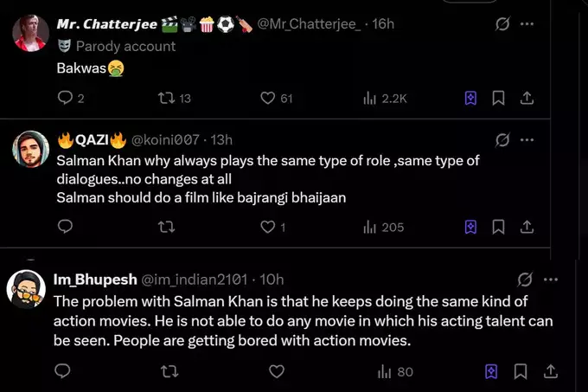Like Im_Bhupesh's tweet about action movies
Viewport: 588px width, 392px height.
click(x=277, y=371)
